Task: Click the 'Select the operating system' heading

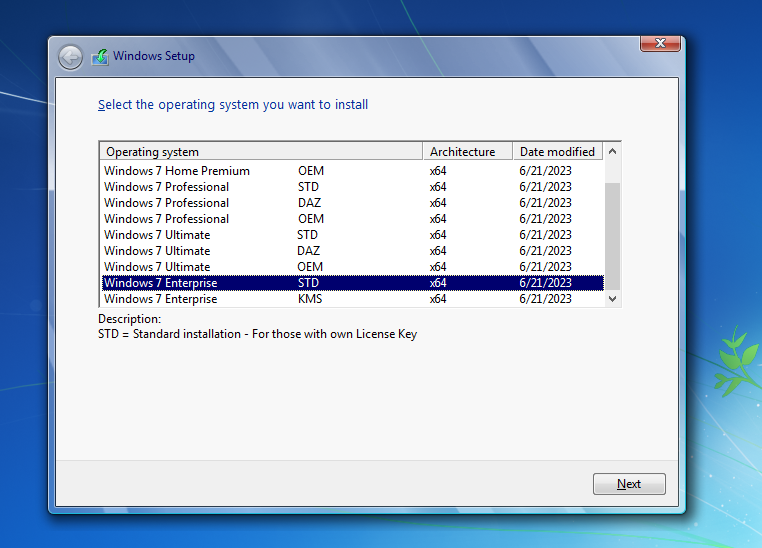Action: pyautogui.click(x=233, y=105)
